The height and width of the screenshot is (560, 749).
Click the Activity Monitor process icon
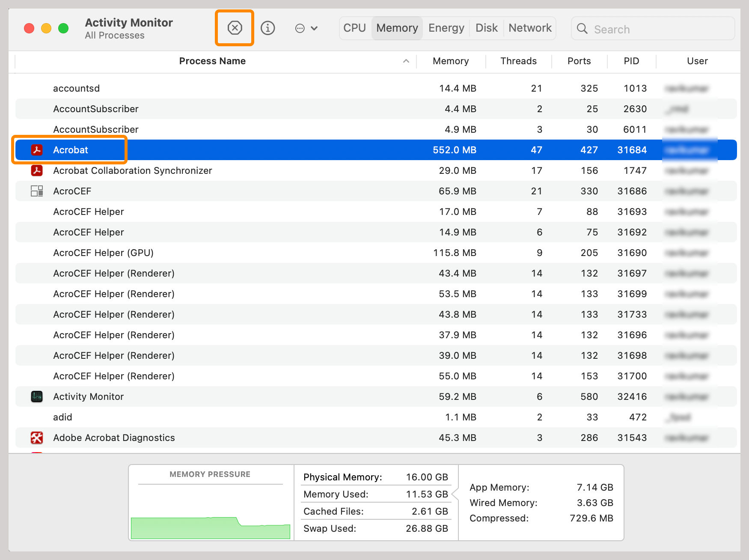pos(37,396)
